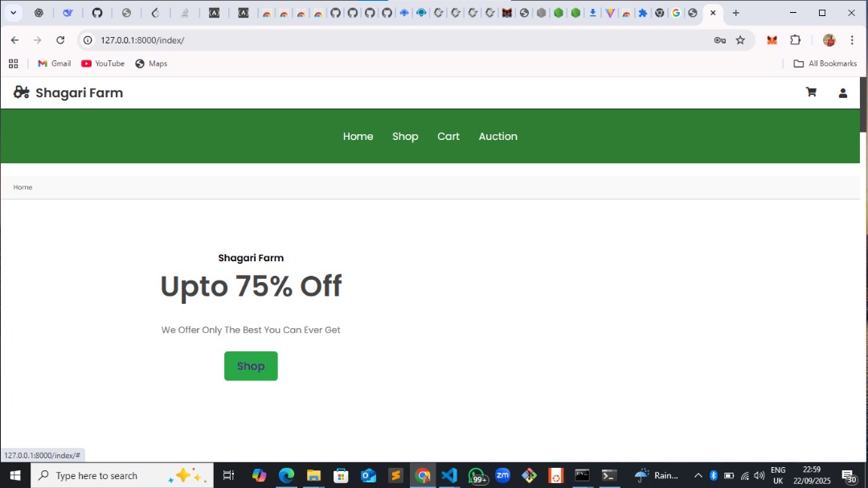
Task: Click the Gmail bookmark icon
Action: (x=42, y=63)
